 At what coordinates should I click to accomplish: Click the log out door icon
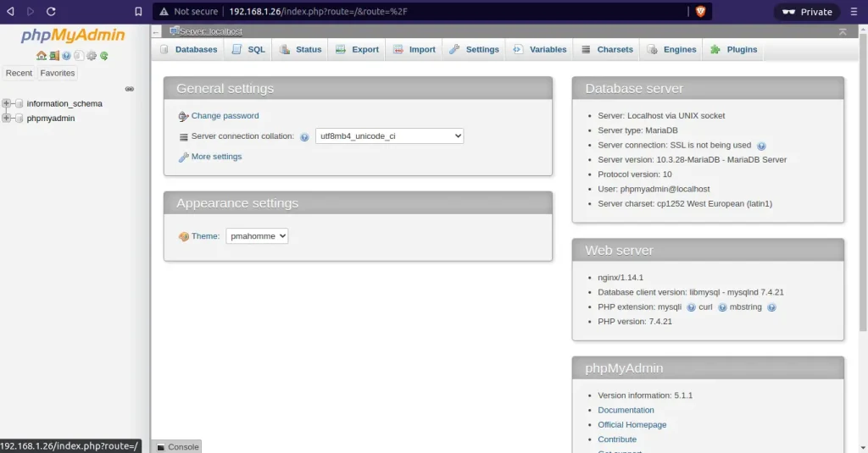click(x=53, y=55)
